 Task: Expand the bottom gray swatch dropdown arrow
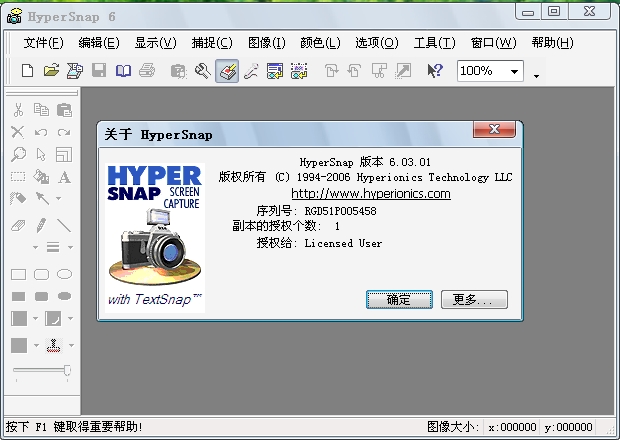click(x=36, y=346)
